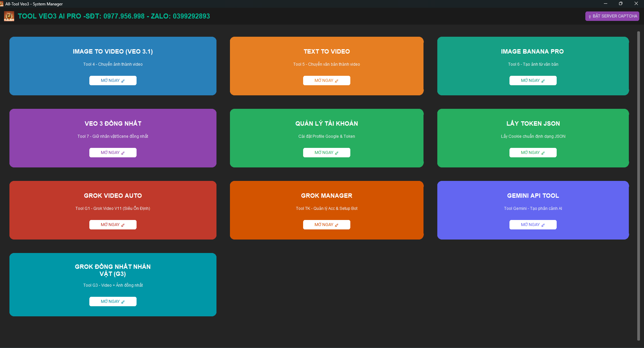Click the header title with phone number
This screenshot has height=348, width=644.
(x=114, y=16)
